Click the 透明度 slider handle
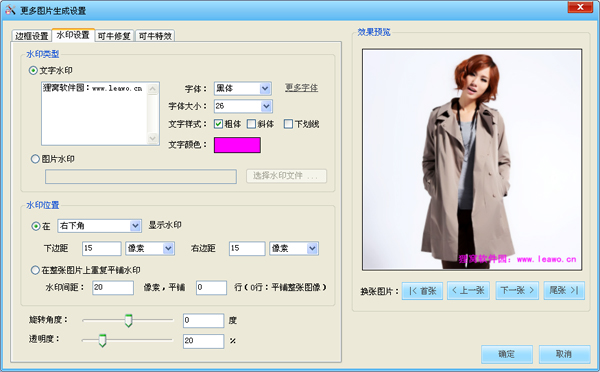 pos(102,340)
